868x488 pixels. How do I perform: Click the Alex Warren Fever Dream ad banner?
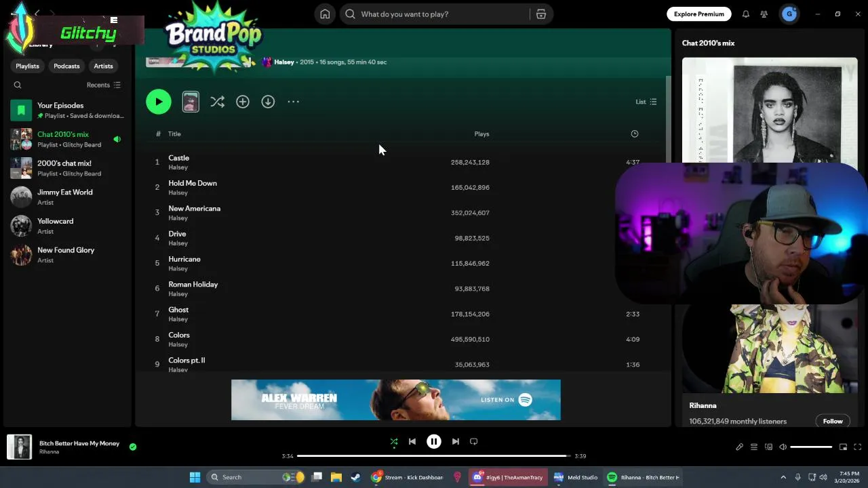tap(396, 400)
